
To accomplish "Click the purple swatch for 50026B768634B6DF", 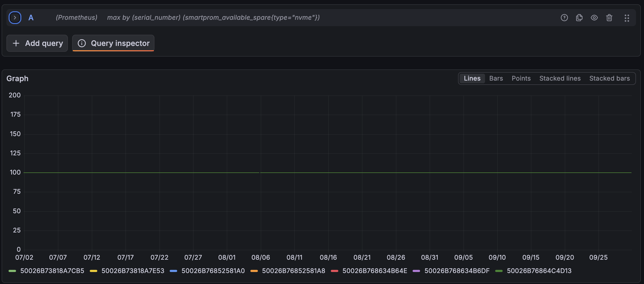I will (416, 271).
